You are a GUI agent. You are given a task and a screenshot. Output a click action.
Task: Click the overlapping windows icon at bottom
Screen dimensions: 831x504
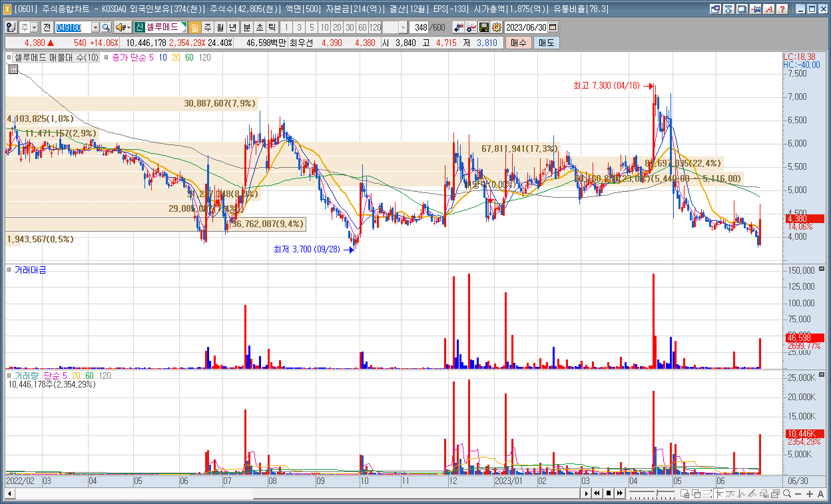(696, 493)
